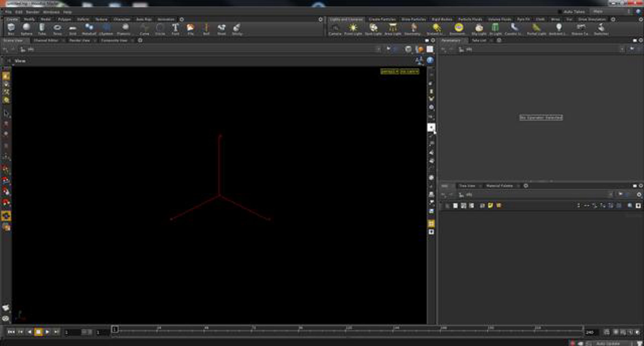This screenshot has height=346, width=644.
Task: Click the current frame marker on timeline
Action: (x=115, y=329)
